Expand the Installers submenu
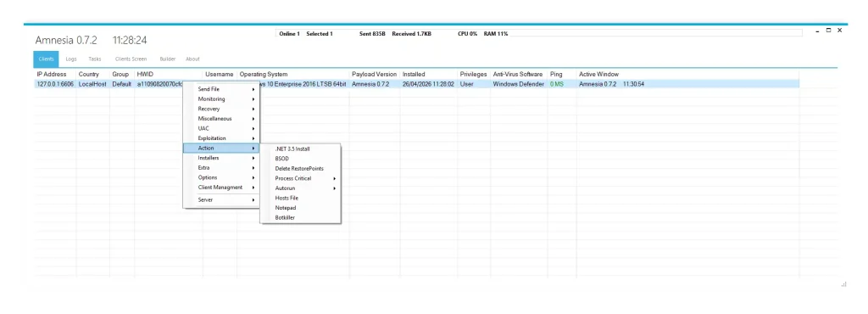The width and height of the screenshot is (868, 314). tap(221, 158)
